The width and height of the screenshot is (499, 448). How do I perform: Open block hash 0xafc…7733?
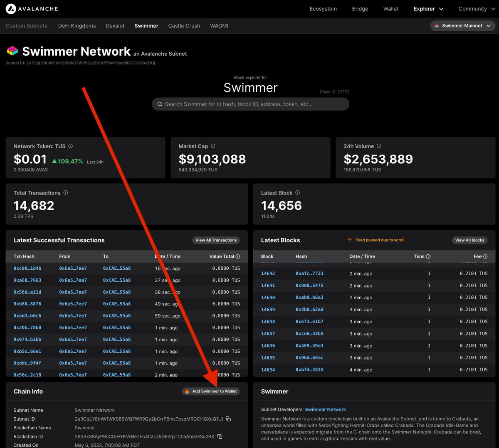309,273
